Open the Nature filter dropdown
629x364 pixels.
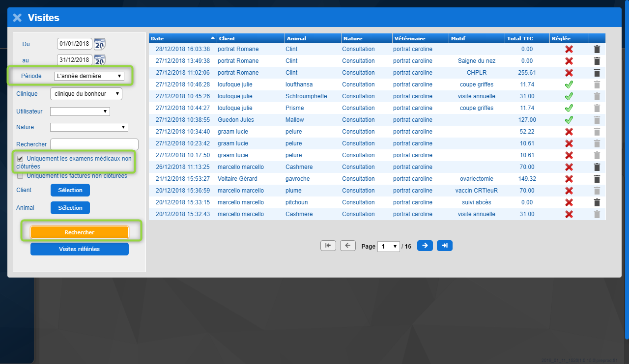coord(89,127)
